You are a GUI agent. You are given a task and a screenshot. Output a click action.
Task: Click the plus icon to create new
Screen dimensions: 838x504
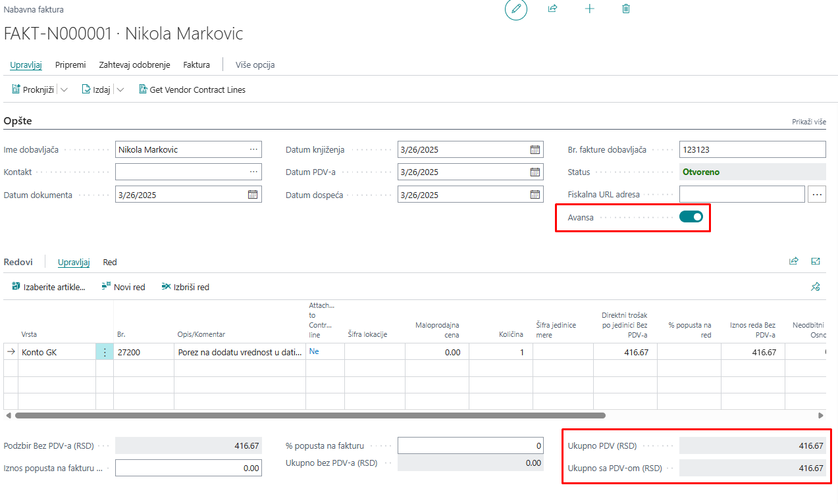pos(590,9)
